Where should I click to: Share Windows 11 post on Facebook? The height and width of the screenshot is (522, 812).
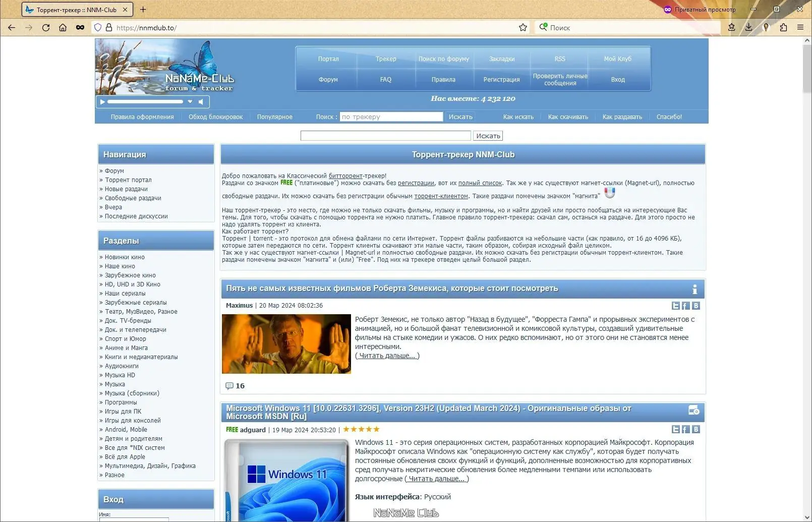(686, 429)
